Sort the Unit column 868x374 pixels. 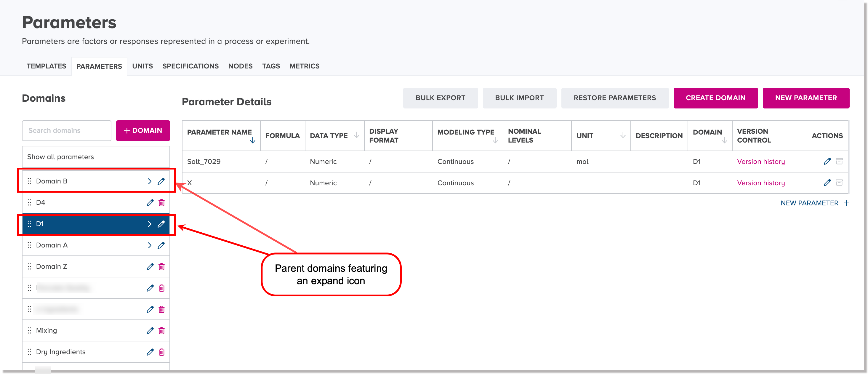pos(623,135)
